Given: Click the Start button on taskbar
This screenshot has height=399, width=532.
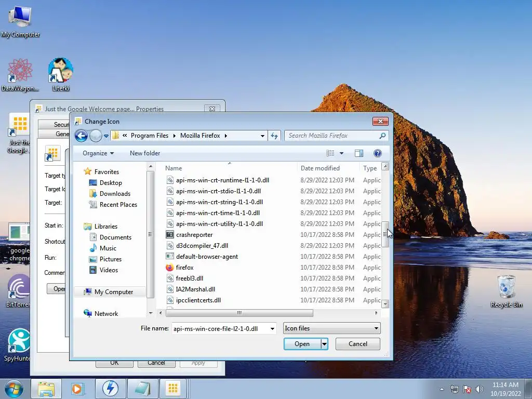Looking at the screenshot, I should click(x=14, y=389).
